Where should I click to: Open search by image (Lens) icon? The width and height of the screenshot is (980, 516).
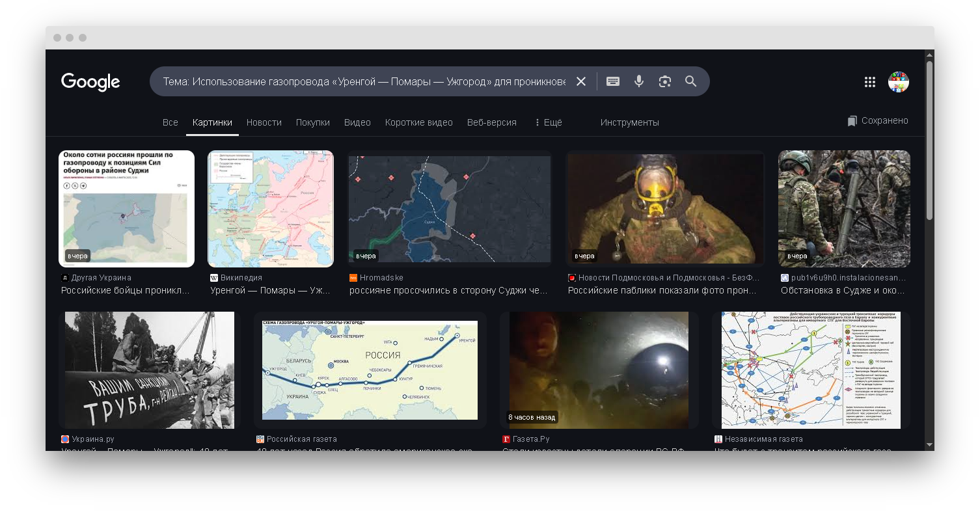point(664,81)
